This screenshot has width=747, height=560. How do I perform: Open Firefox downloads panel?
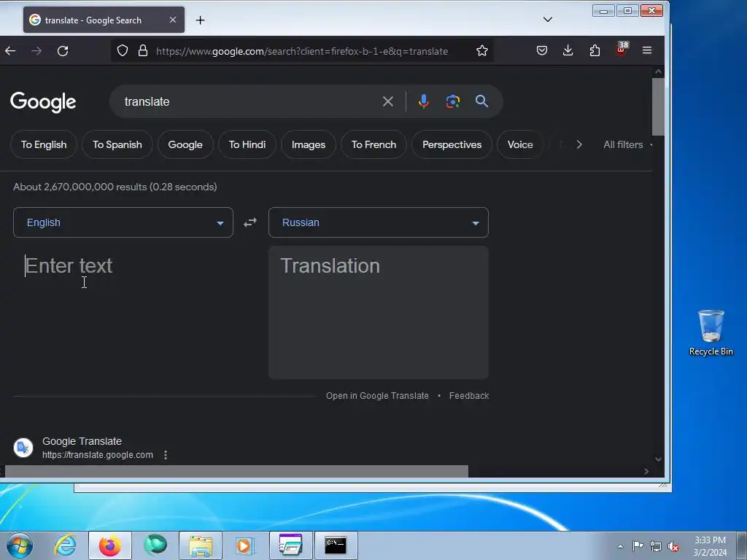(568, 50)
